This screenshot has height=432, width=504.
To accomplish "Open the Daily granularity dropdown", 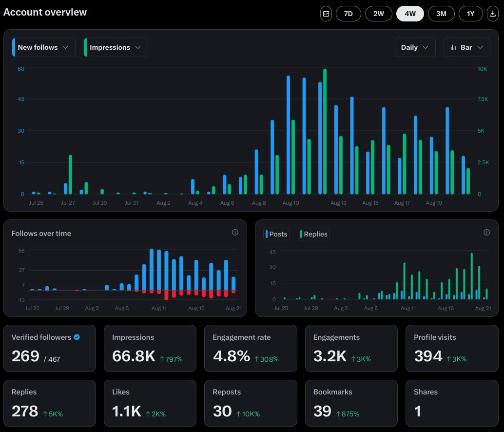I will point(415,47).
